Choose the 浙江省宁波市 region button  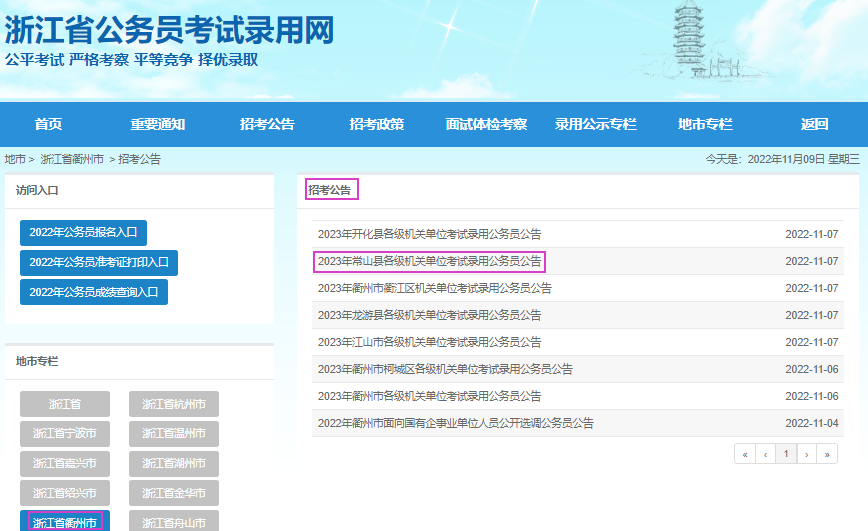tap(65, 434)
